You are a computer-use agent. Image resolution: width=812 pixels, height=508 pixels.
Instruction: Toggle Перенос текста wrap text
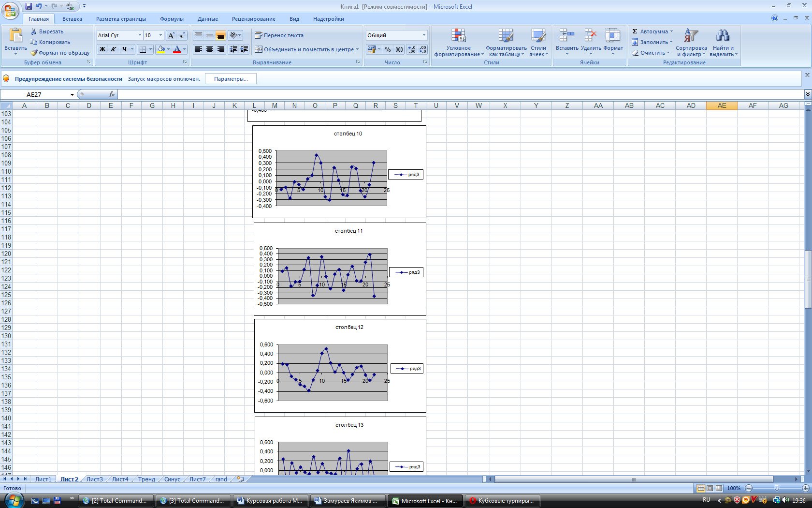pos(279,35)
